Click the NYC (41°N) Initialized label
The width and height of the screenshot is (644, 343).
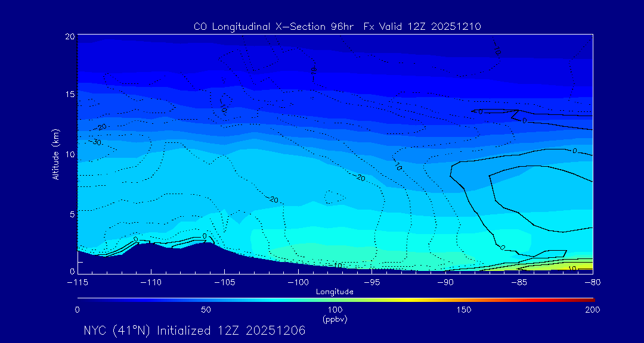pyautogui.click(x=146, y=330)
